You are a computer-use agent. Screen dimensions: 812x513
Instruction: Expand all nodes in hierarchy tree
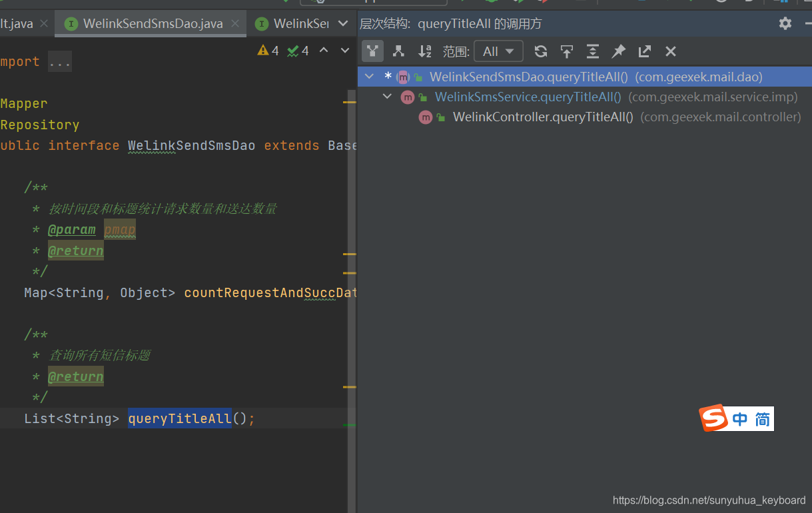[x=593, y=51]
